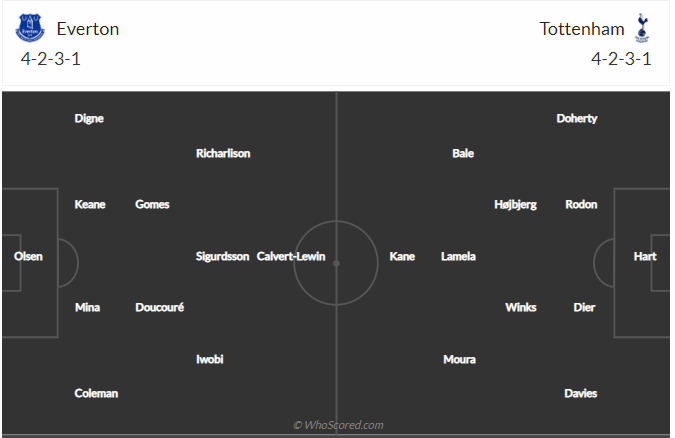Screen dimensions: 675x438
Task: Select player Calvert-Lewin on the pitch
Action: click(291, 256)
